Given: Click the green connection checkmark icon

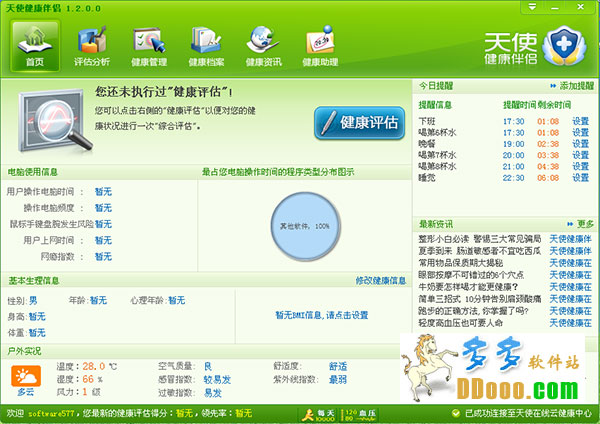Looking at the screenshot, I should [x=456, y=413].
